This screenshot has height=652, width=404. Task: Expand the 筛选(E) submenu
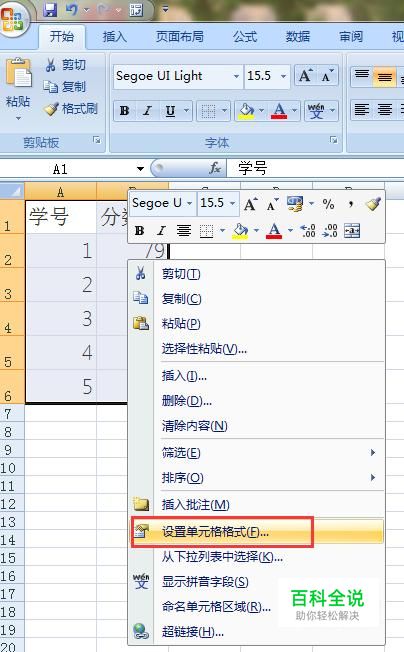[x=257, y=452]
